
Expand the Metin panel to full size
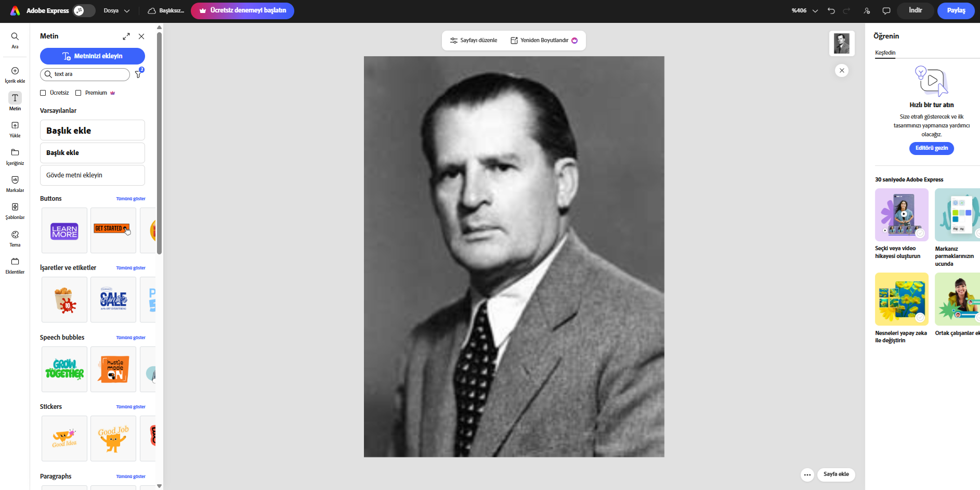tap(126, 36)
